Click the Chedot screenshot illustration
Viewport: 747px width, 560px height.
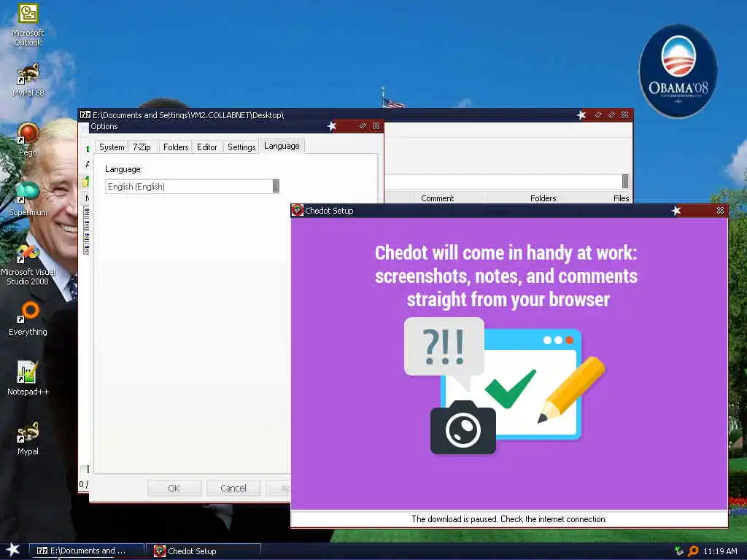click(x=505, y=386)
